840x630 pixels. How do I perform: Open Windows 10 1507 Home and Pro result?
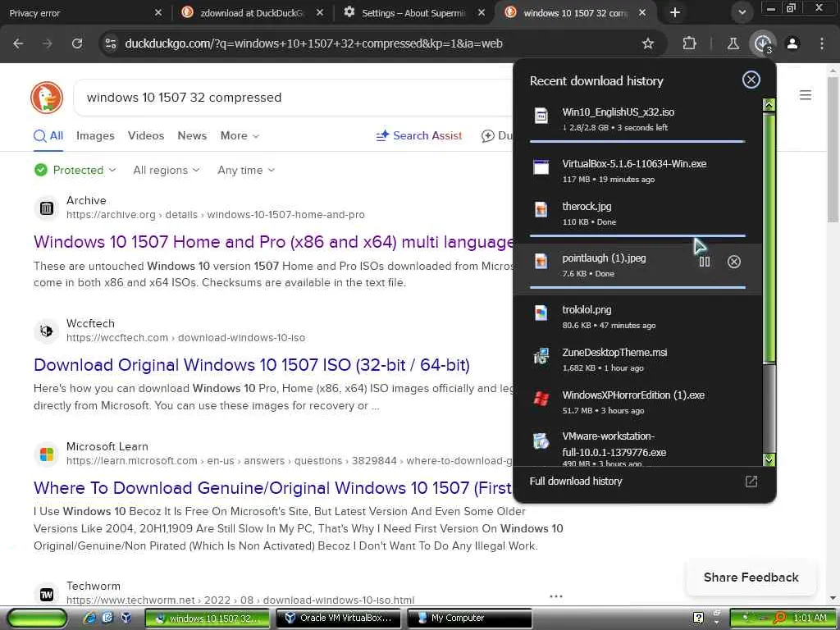click(x=273, y=242)
